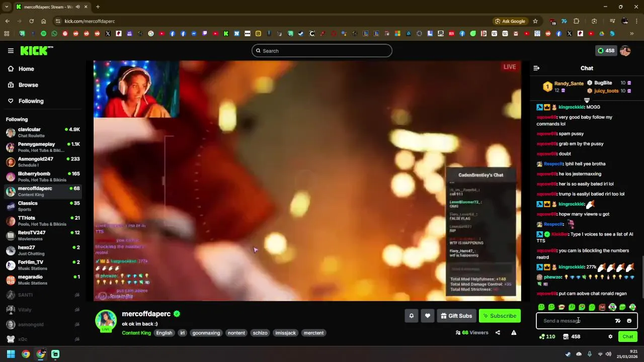Open the Kick hamburger sidebar menu

(11, 51)
